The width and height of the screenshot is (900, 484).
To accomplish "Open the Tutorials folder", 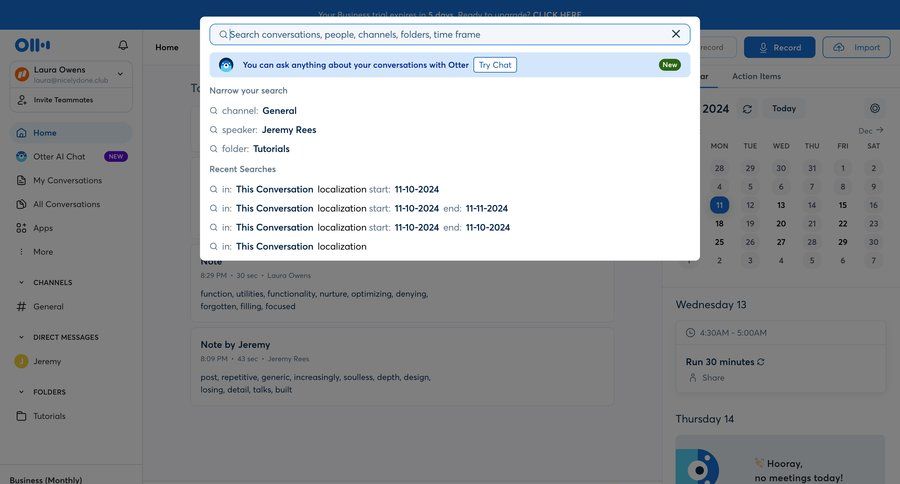I will coord(71,416).
